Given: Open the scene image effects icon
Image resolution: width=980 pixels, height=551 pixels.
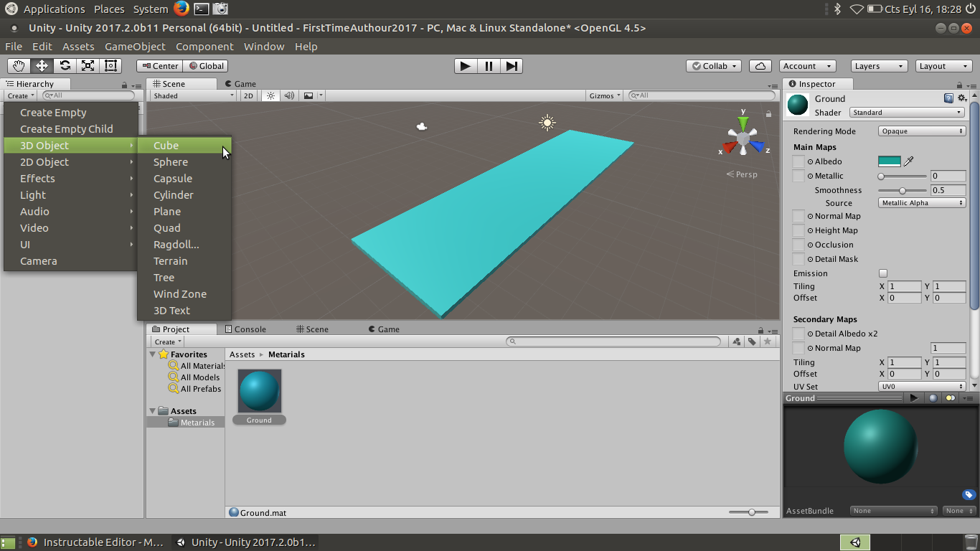Looking at the screenshot, I should click(308, 95).
